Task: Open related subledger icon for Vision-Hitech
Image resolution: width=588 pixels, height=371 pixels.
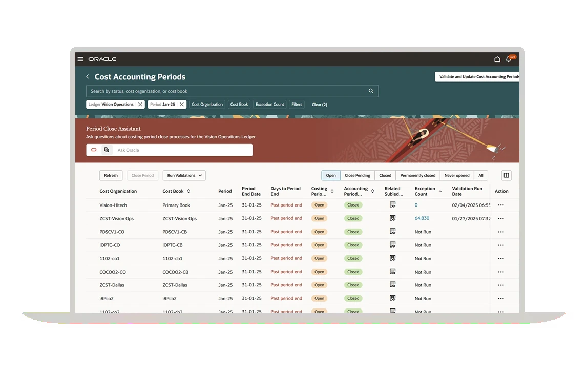Action: [393, 205]
